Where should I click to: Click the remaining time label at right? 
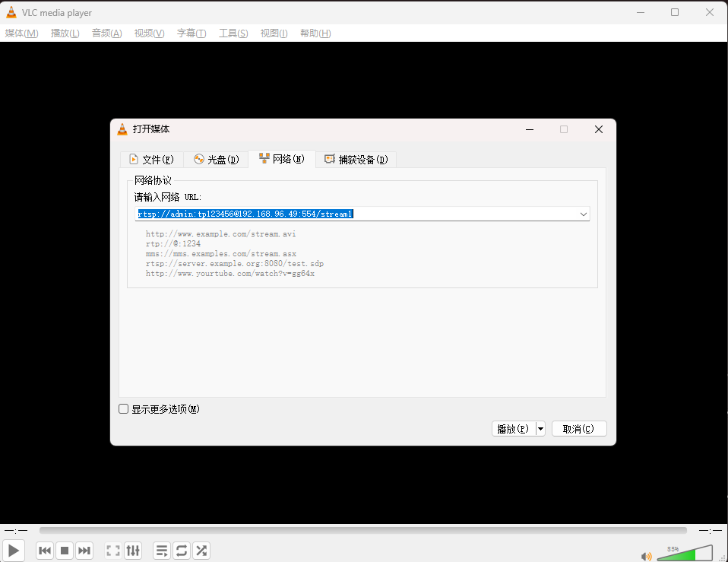711,530
